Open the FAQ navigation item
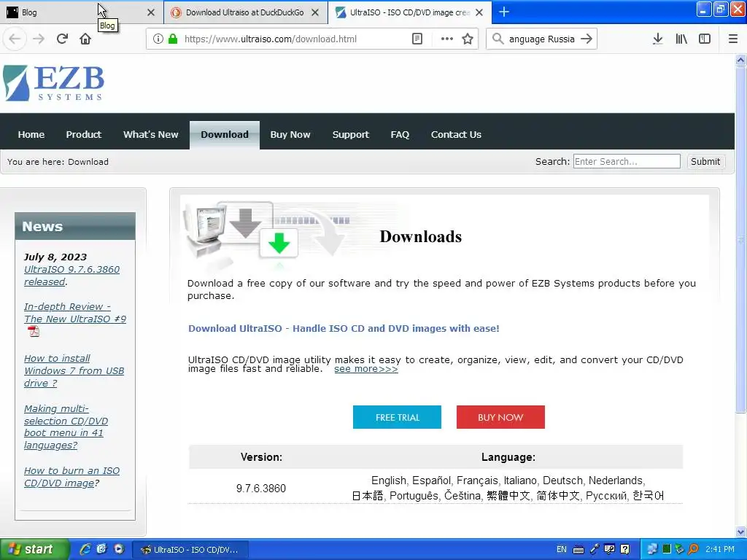This screenshot has width=747, height=560. tap(400, 135)
